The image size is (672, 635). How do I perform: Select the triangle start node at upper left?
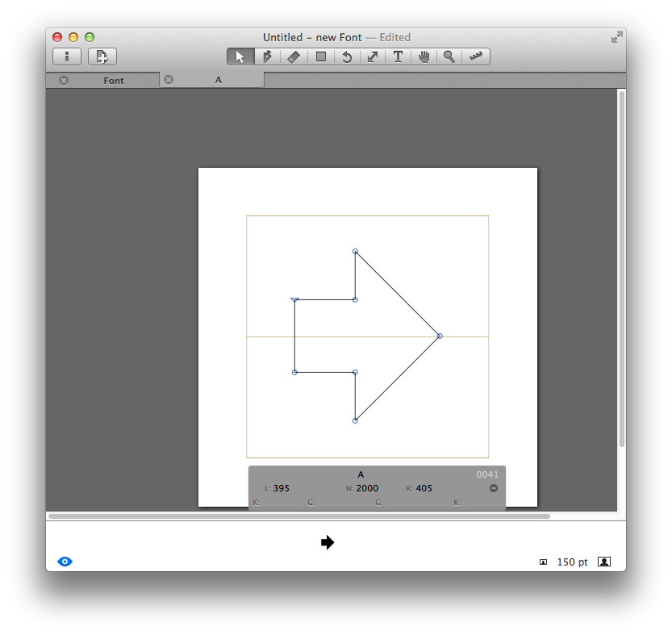tap(295, 299)
